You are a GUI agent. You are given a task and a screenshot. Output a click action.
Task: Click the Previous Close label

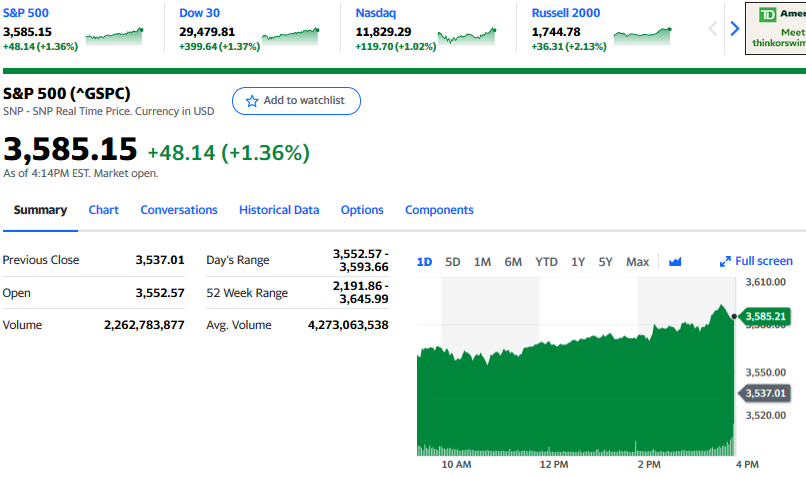(x=41, y=260)
